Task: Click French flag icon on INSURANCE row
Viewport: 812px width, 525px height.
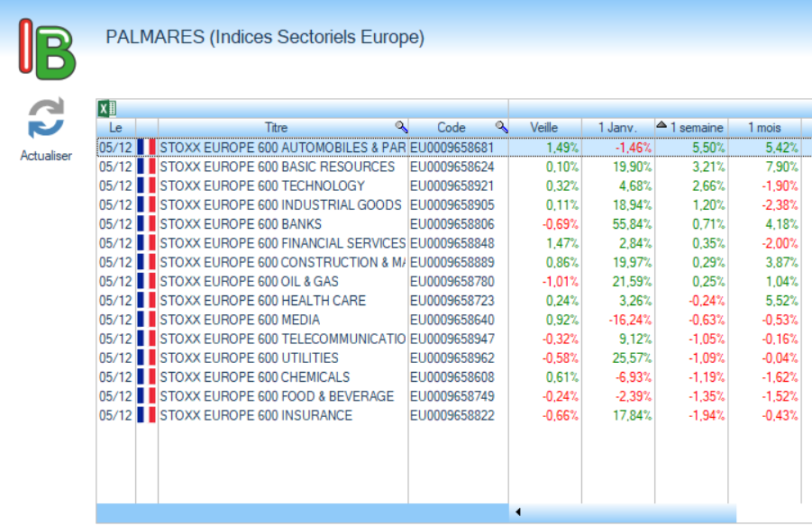Action: [x=146, y=415]
